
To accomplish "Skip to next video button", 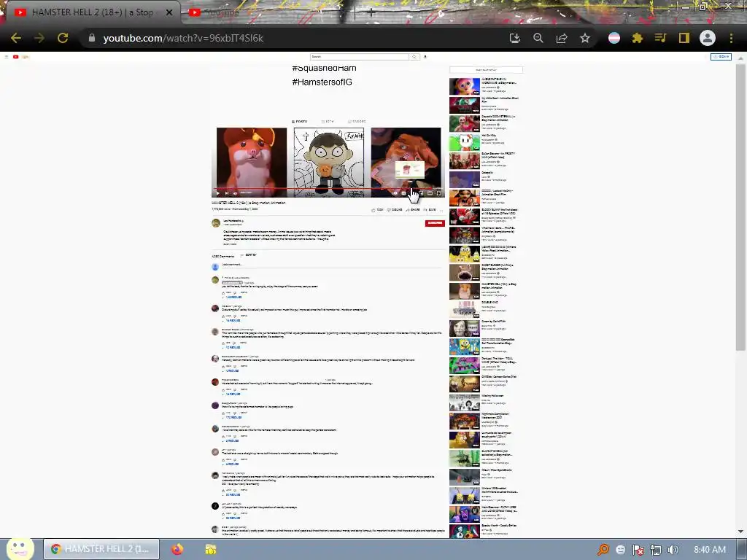I will point(226,192).
